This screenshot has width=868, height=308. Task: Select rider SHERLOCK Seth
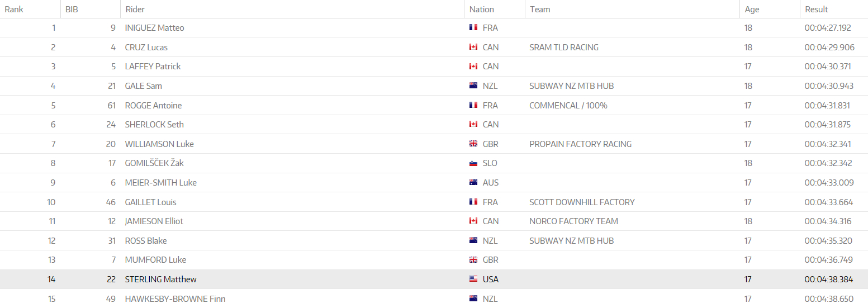(x=154, y=124)
